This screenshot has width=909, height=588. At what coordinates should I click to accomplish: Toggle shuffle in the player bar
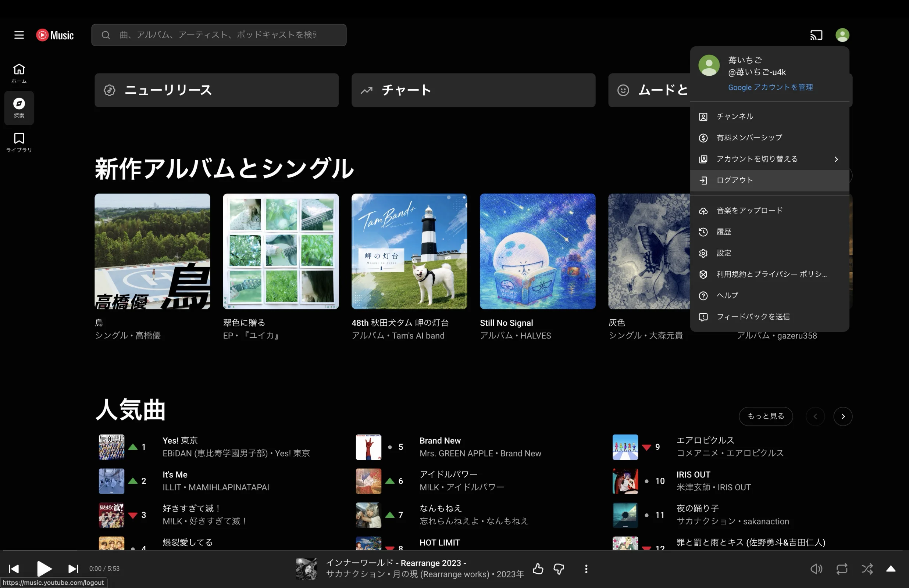point(867,569)
